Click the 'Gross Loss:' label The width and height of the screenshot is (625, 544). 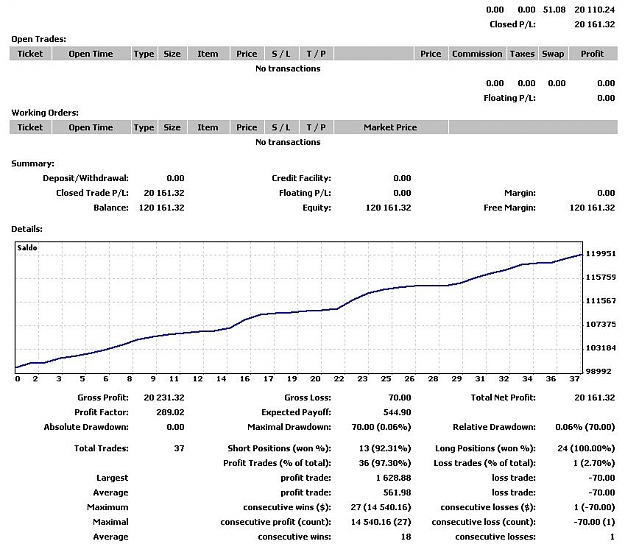308,398
